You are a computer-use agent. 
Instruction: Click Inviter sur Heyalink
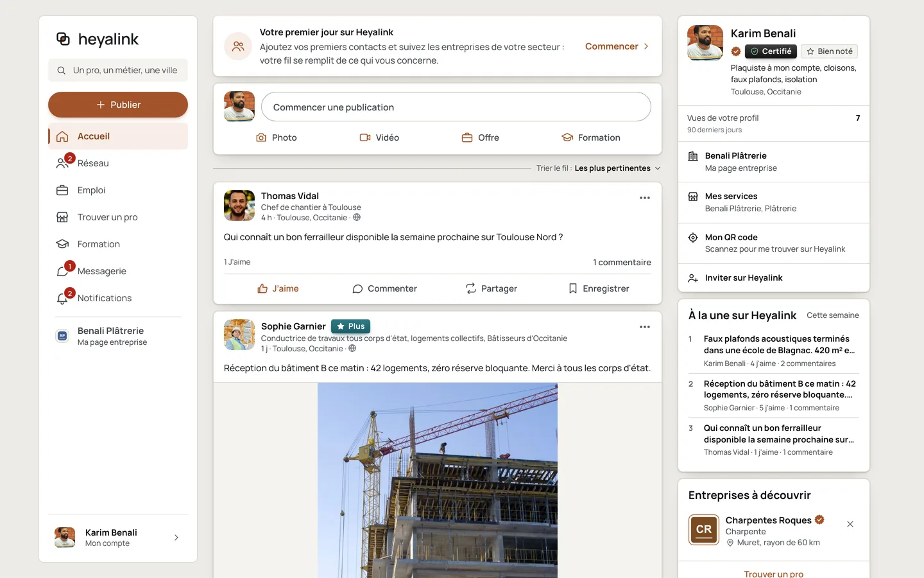774,278
